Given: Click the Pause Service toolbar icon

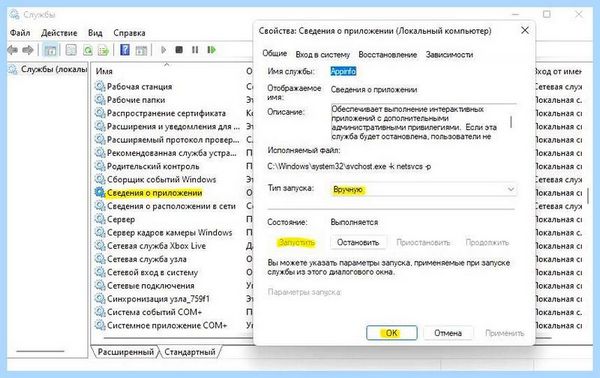Looking at the screenshot, I should click(195, 50).
